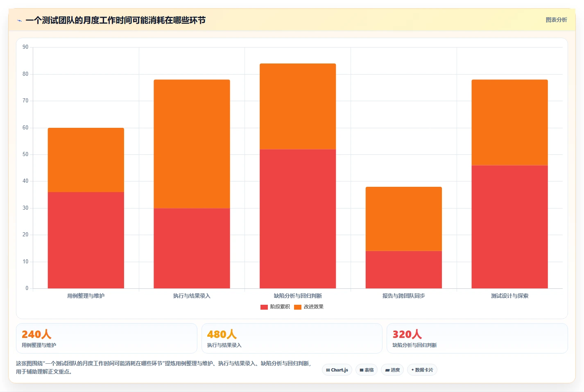
Task: Click the 报告与跨团队同步 axis label
Action: tap(404, 296)
